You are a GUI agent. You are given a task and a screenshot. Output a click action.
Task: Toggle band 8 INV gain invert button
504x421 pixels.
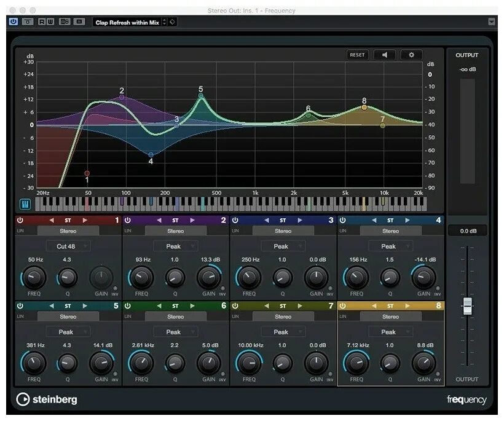point(438,374)
